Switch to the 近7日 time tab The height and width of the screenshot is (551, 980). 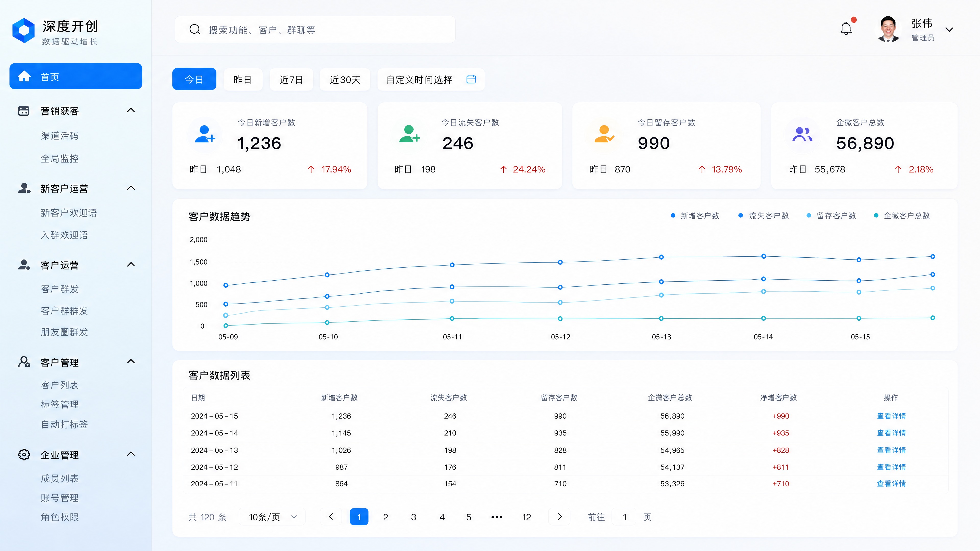(x=291, y=80)
